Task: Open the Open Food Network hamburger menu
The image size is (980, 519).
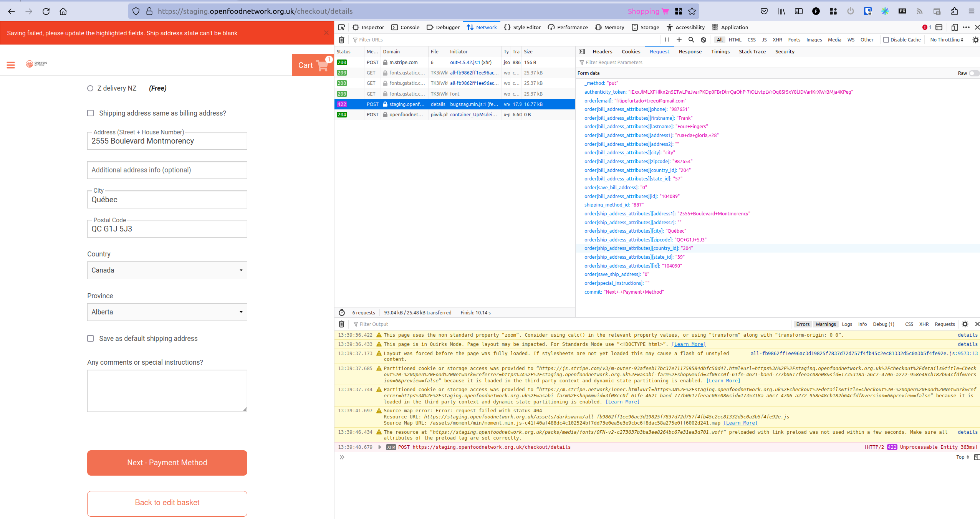Action: pyautogui.click(x=11, y=65)
